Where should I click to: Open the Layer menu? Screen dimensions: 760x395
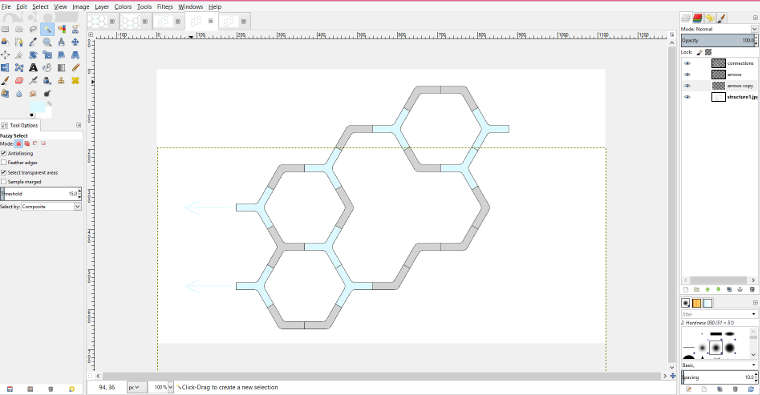point(101,7)
